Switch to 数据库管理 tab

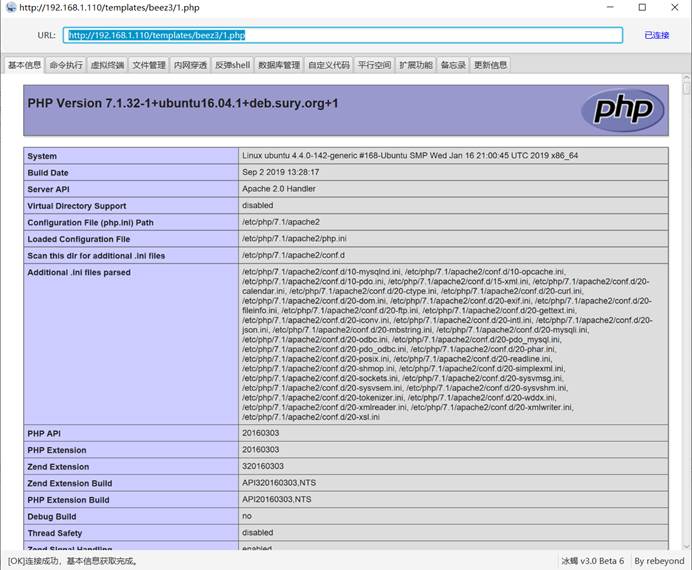coord(278,65)
